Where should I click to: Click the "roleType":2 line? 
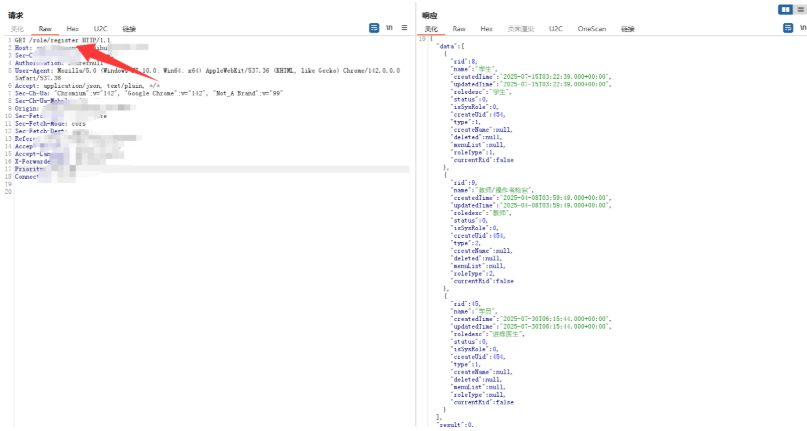pos(473,273)
